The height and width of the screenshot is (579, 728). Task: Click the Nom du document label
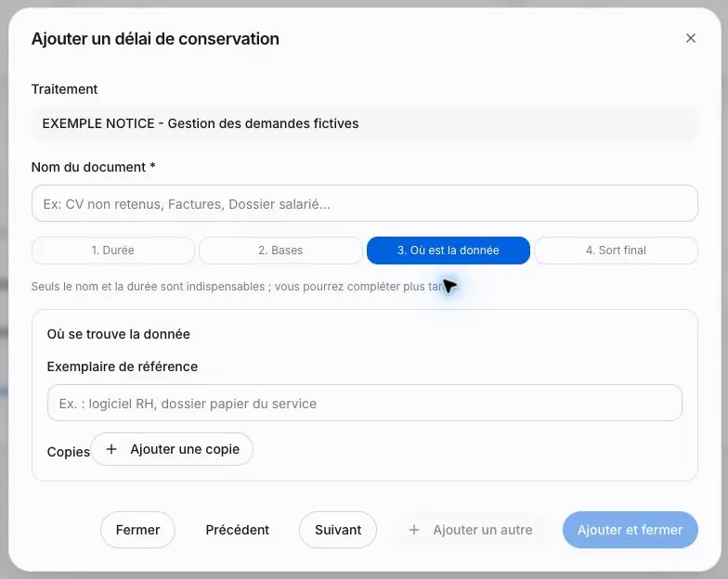(x=93, y=167)
